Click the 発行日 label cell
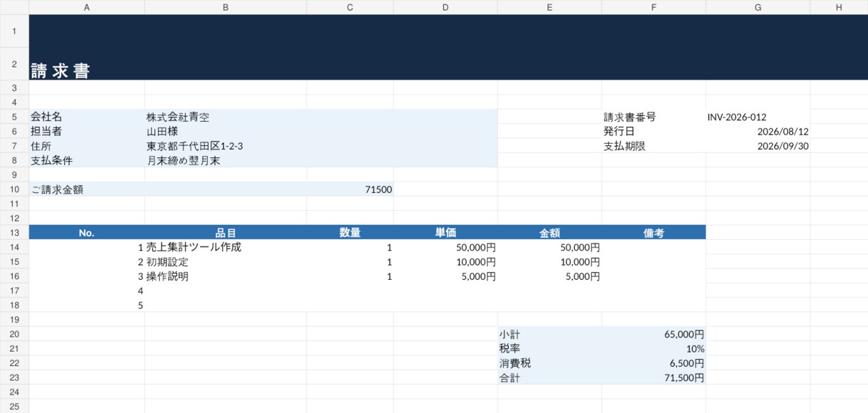 coord(654,132)
